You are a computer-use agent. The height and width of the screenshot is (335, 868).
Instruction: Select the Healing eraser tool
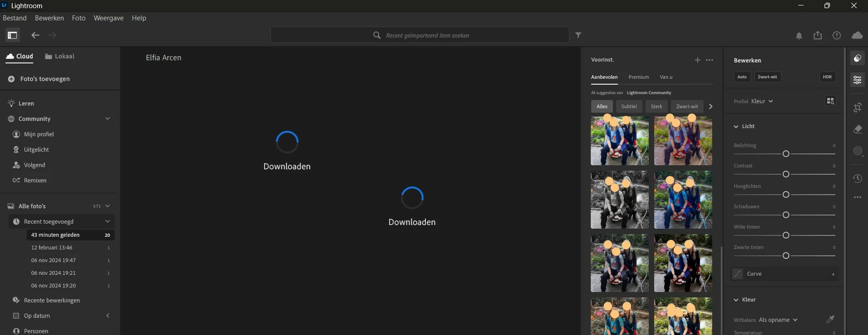tap(858, 129)
